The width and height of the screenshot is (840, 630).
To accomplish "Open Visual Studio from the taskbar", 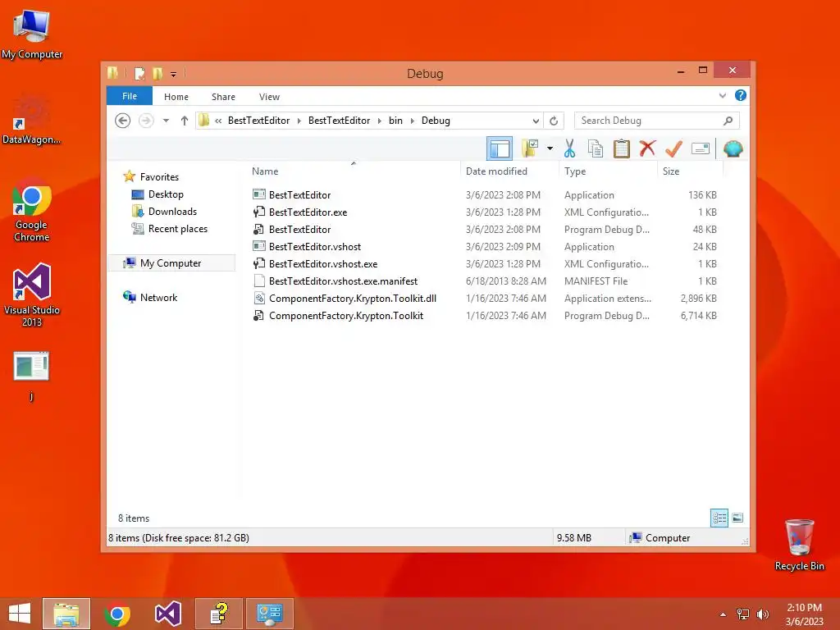I will [x=167, y=614].
